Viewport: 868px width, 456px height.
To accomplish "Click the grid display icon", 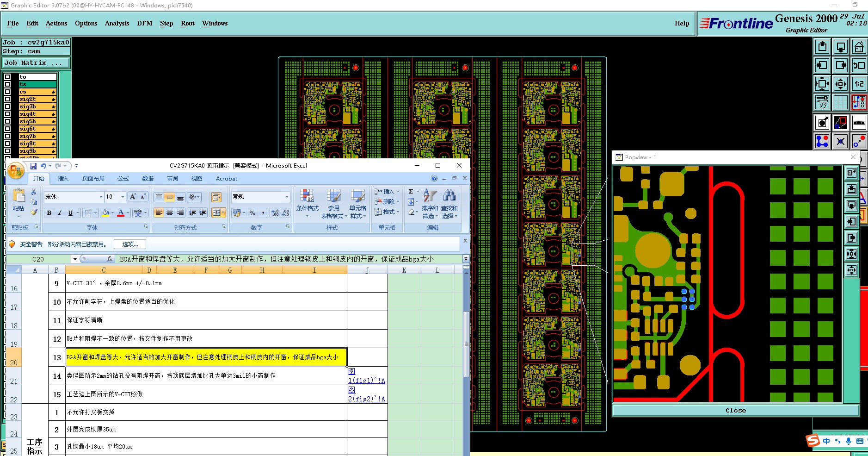I will (840, 102).
